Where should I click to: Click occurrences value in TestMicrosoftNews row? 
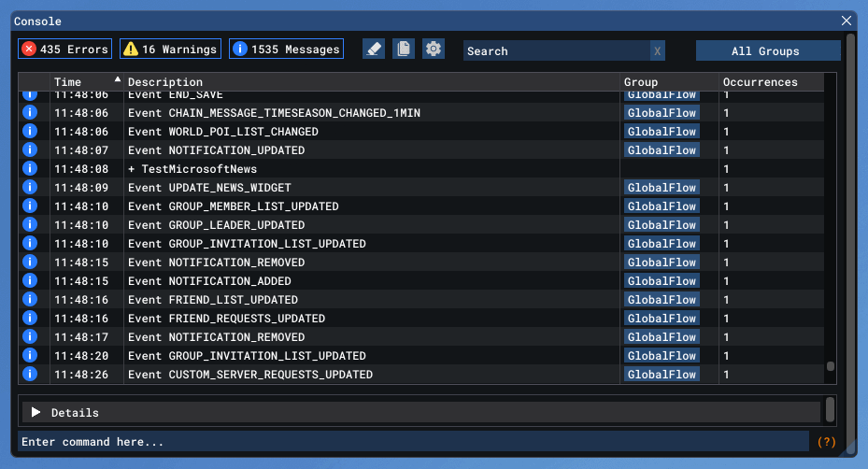[726, 169]
